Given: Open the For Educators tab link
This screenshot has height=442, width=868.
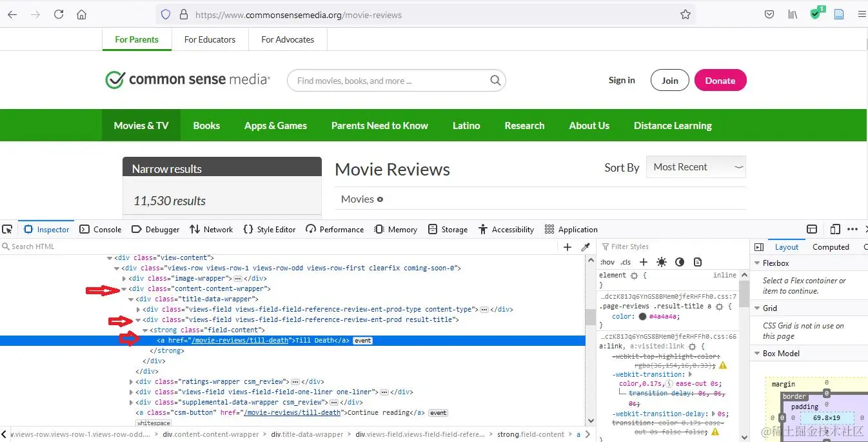Looking at the screenshot, I should point(210,39).
